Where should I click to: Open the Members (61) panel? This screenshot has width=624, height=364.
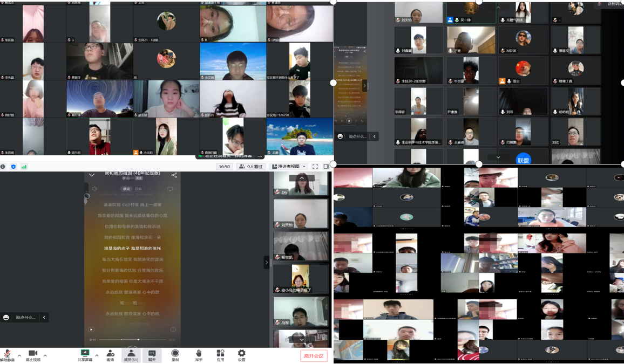coord(131,354)
